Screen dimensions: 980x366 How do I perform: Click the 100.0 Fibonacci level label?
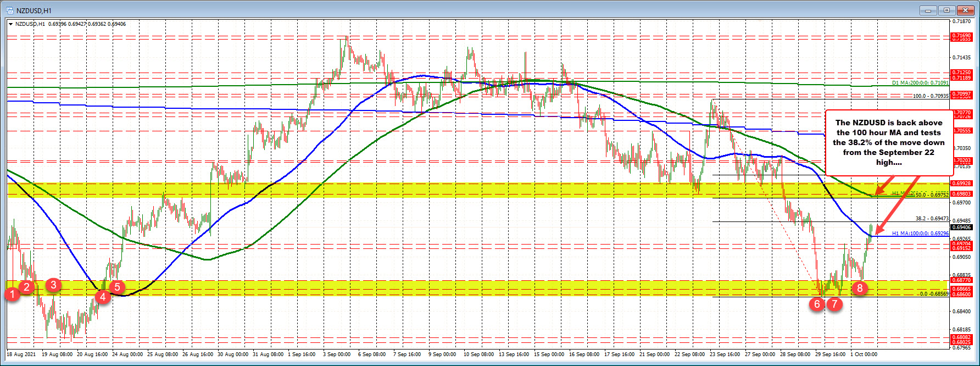coord(931,96)
